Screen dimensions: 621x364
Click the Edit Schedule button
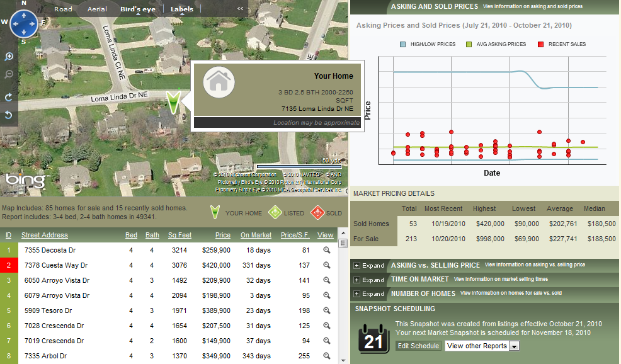click(x=418, y=346)
